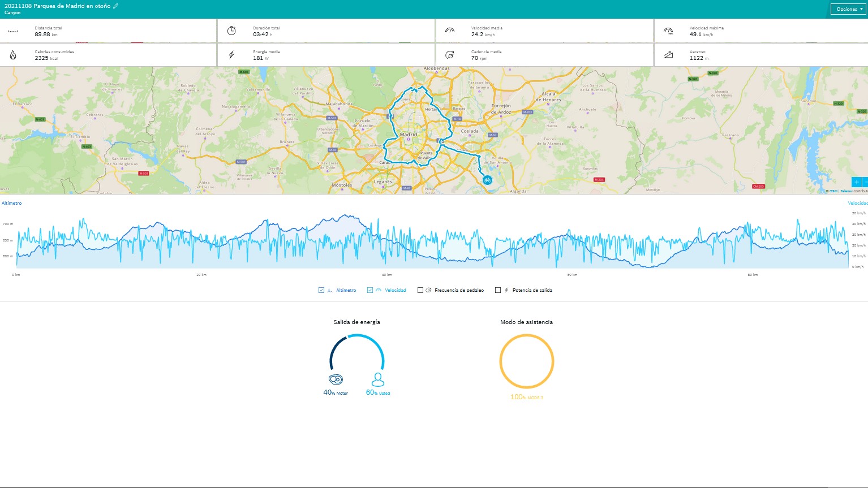Uncheck the Velocidad chart checkbox
The image size is (868, 488).
click(370, 290)
